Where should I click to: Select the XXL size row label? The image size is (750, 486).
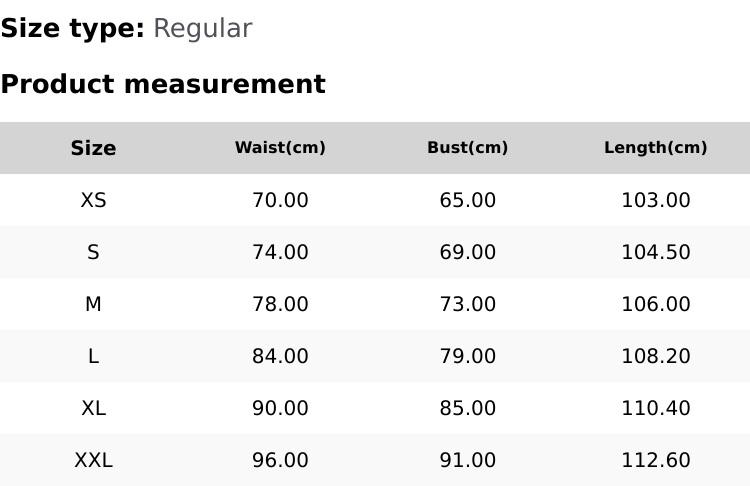(x=93, y=460)
